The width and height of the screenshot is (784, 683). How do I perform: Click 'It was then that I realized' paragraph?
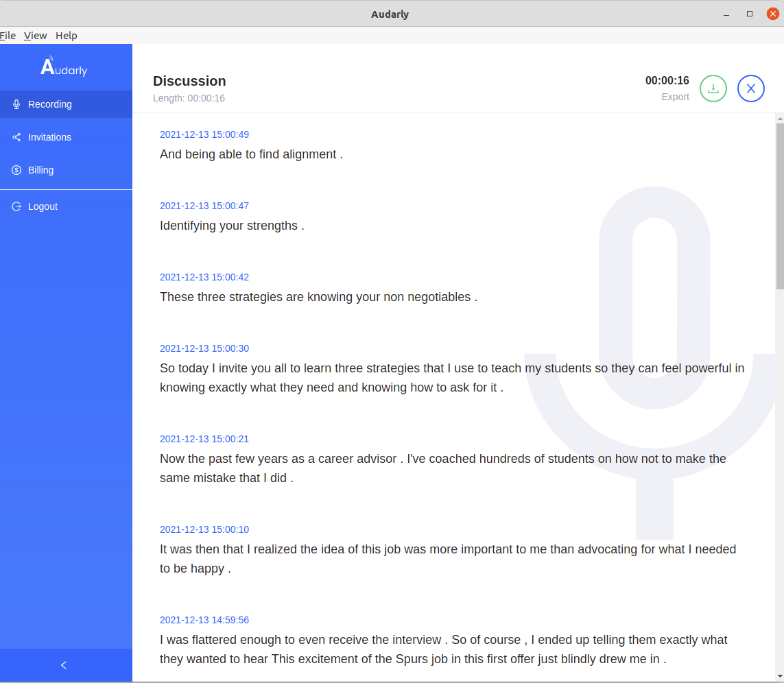click(448, 558)
